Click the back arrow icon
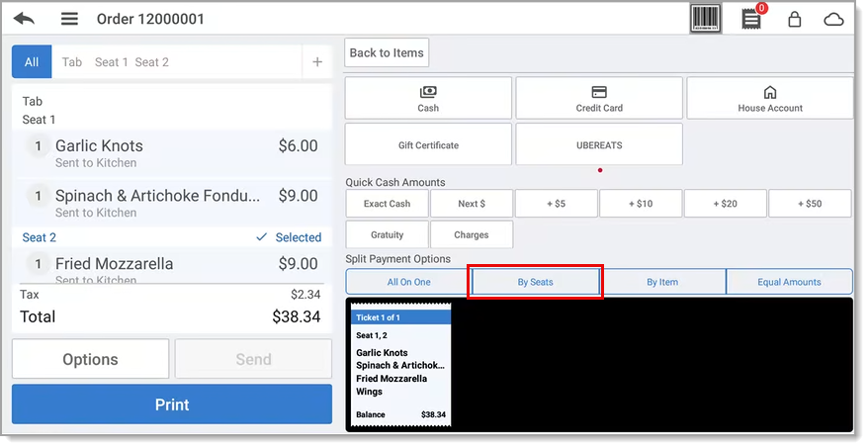The width and height of the screenshot is (868, 448). (24, 19)
